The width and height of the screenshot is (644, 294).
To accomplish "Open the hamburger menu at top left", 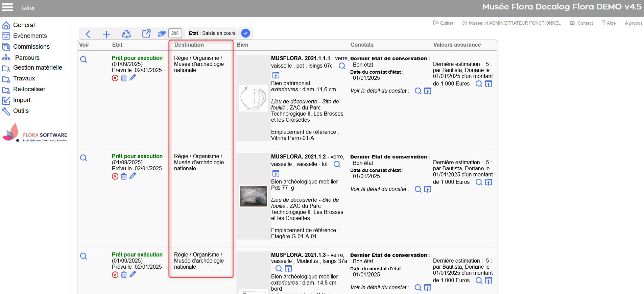I will pos(7,7).
